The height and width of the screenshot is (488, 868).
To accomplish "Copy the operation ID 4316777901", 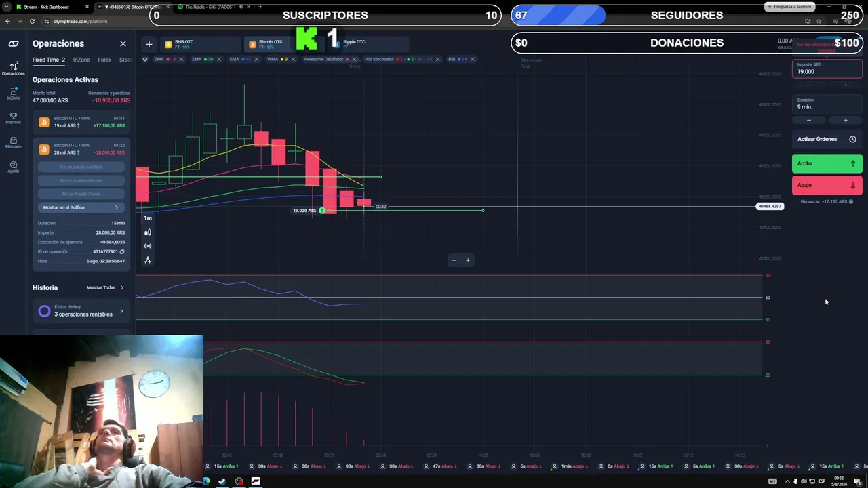I will coord(122,251).
